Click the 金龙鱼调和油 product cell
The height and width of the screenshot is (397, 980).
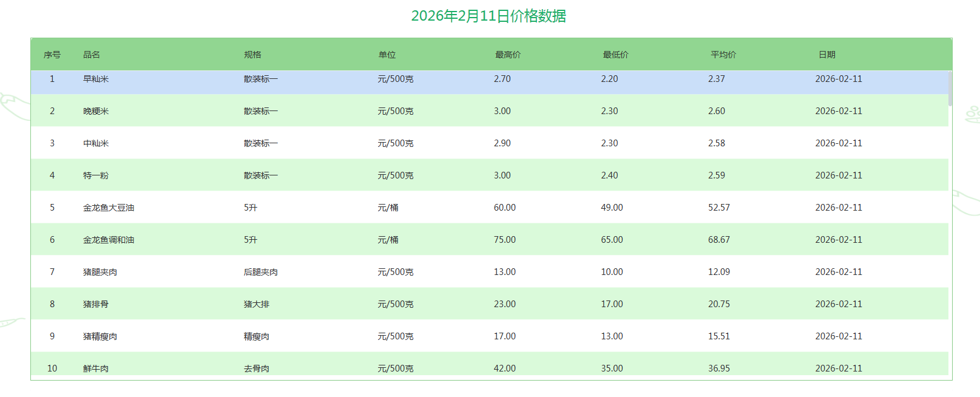(109, 240)
